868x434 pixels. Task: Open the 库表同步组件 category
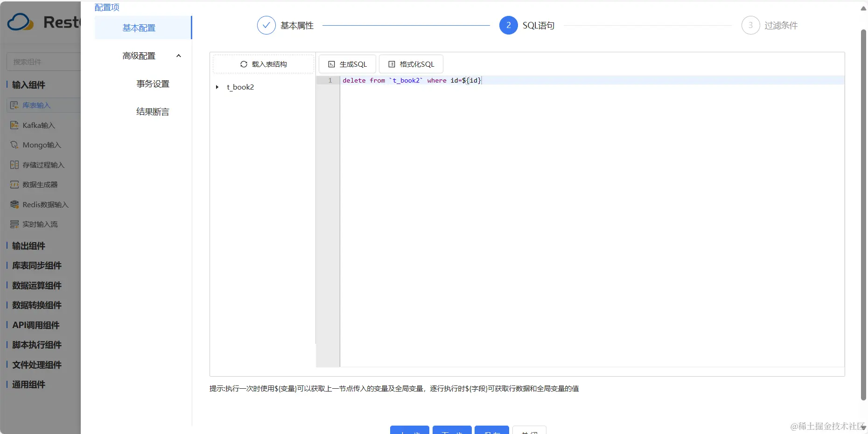pos(37,266)
